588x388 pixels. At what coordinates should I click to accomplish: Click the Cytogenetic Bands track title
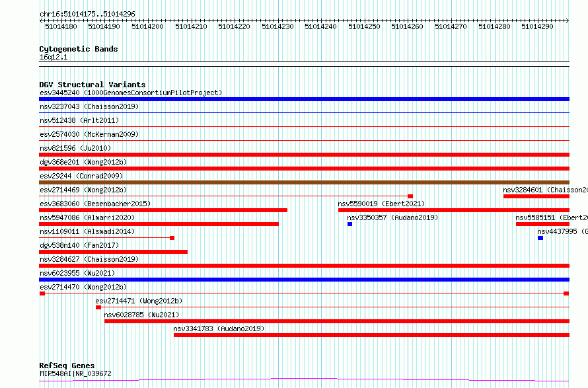coord(79,49)
